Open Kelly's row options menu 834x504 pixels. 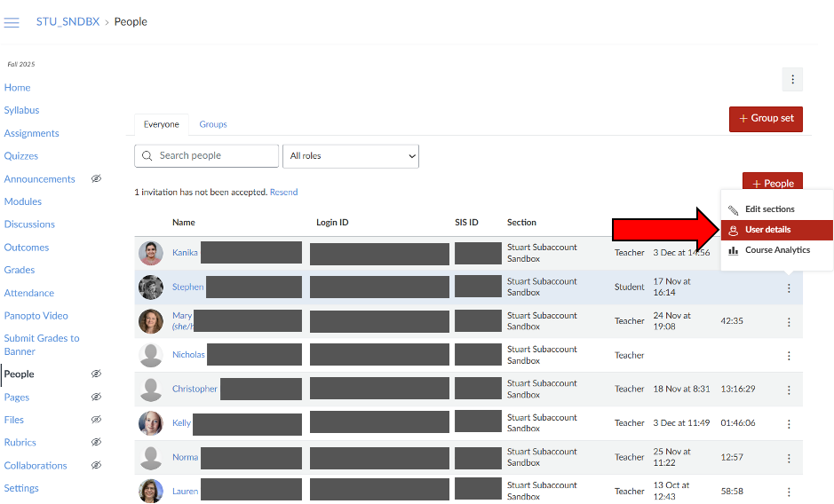point(789,424)
